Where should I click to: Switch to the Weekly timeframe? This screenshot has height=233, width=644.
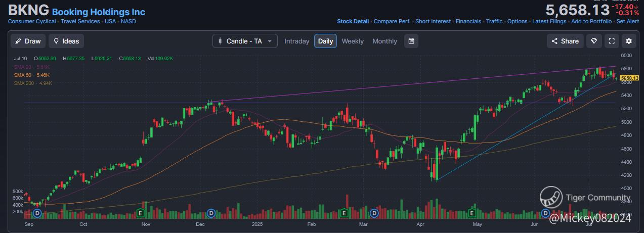(x=353, y=41)
